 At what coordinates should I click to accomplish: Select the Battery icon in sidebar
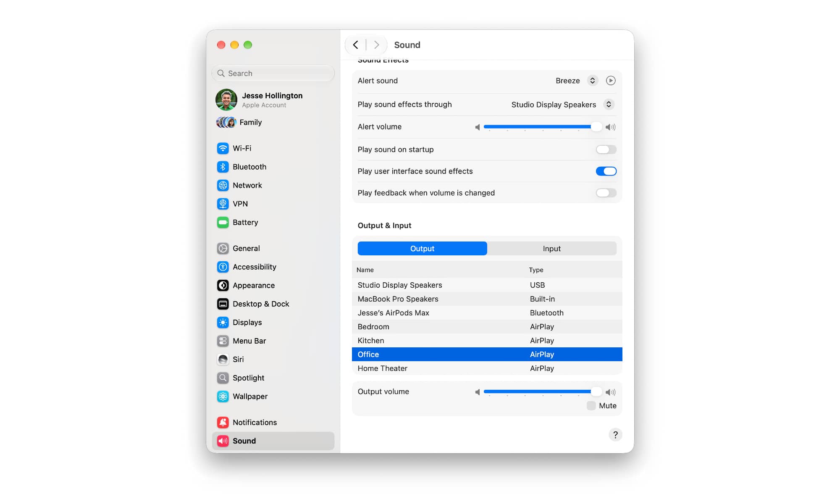[223, 222]
